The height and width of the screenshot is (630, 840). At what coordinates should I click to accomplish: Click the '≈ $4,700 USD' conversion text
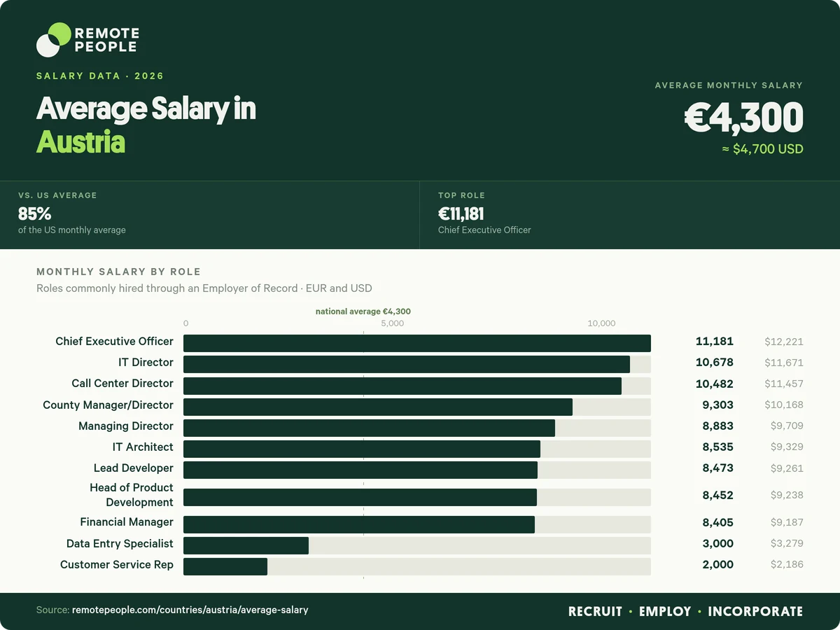coord(762,149)
